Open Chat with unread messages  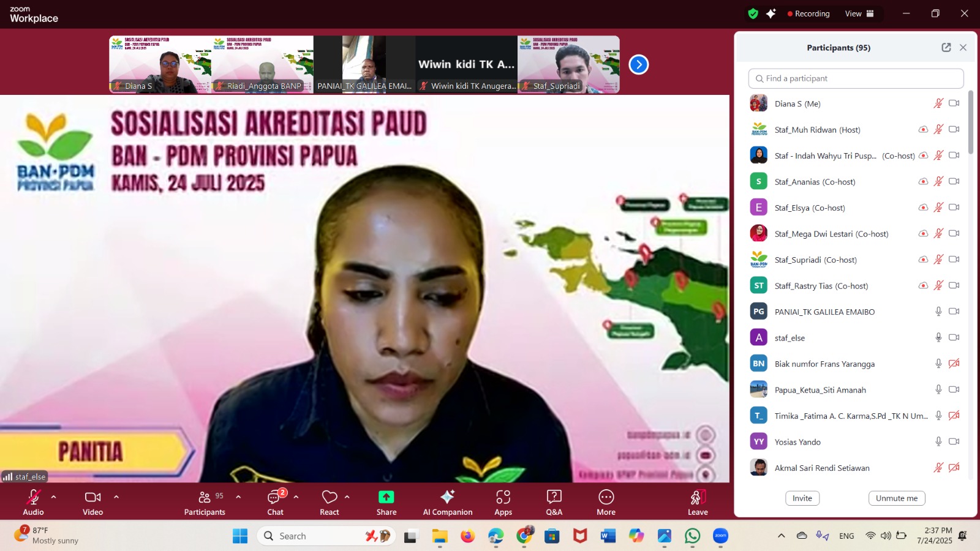tap(275, 502)
